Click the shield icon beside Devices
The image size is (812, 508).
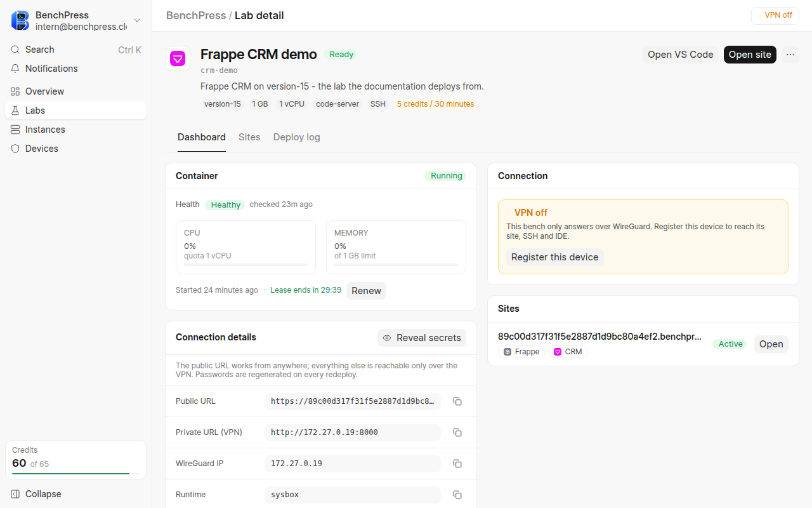(x=15, y=149)
